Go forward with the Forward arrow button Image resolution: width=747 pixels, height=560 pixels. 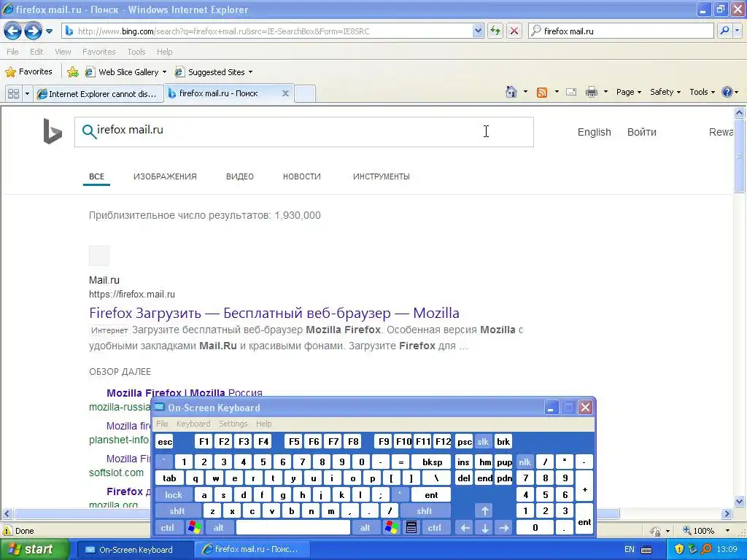coord(33,31)
